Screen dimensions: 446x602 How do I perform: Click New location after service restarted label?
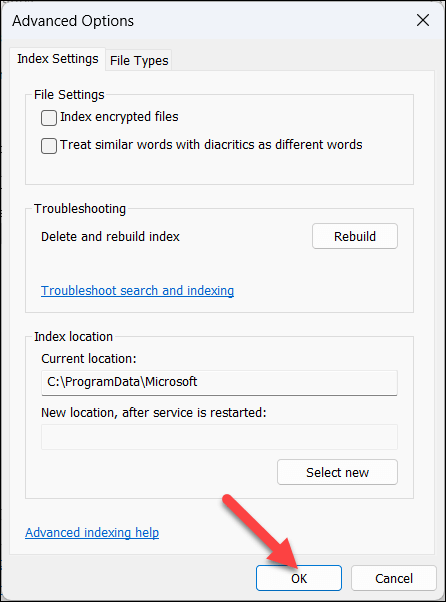pyautogui.click(x=154, y=413)
